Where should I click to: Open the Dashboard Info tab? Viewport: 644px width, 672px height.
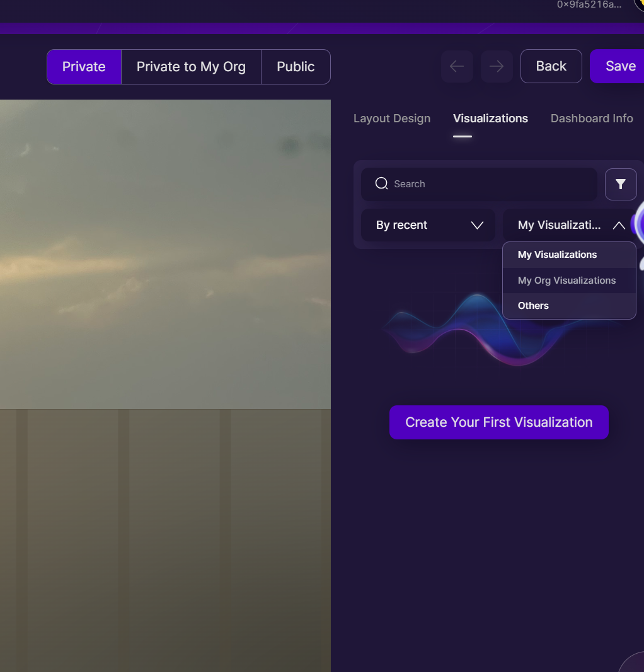(x=591, y=119)
